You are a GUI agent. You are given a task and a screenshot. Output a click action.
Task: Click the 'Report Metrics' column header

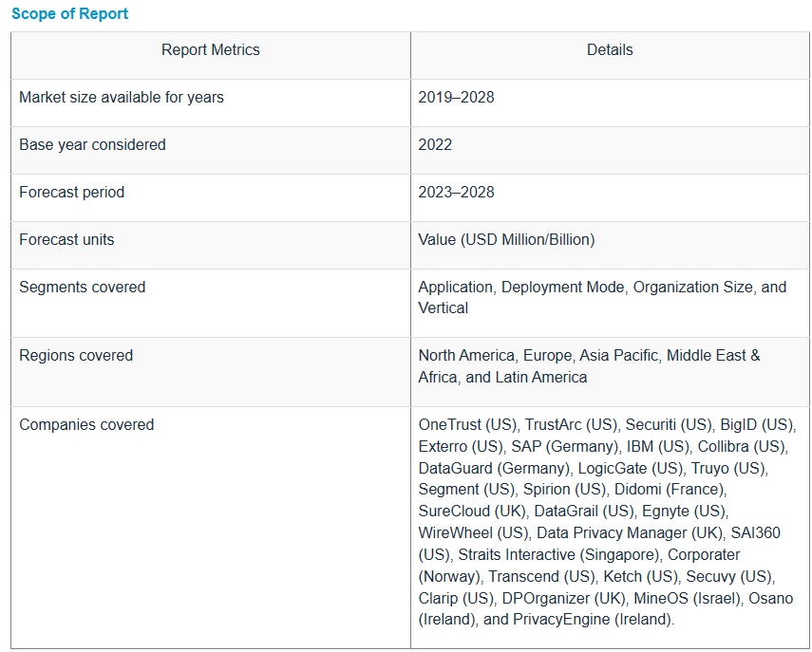click(210, 50)
